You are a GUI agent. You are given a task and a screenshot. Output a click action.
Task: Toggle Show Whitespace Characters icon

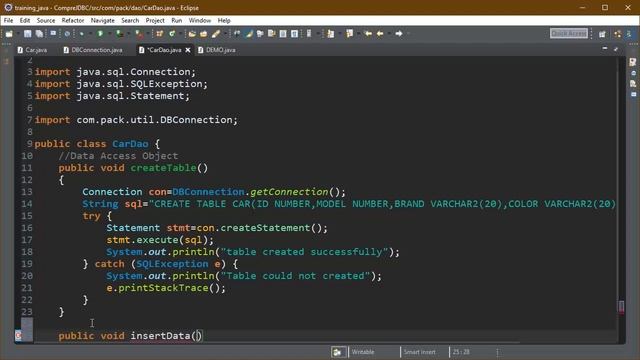click(294, 33)
